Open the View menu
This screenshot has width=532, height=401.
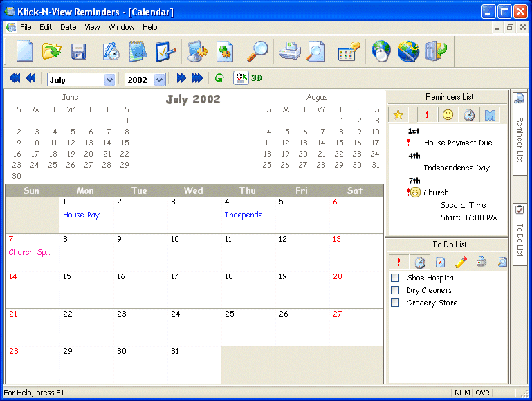(x=92, y=27)
